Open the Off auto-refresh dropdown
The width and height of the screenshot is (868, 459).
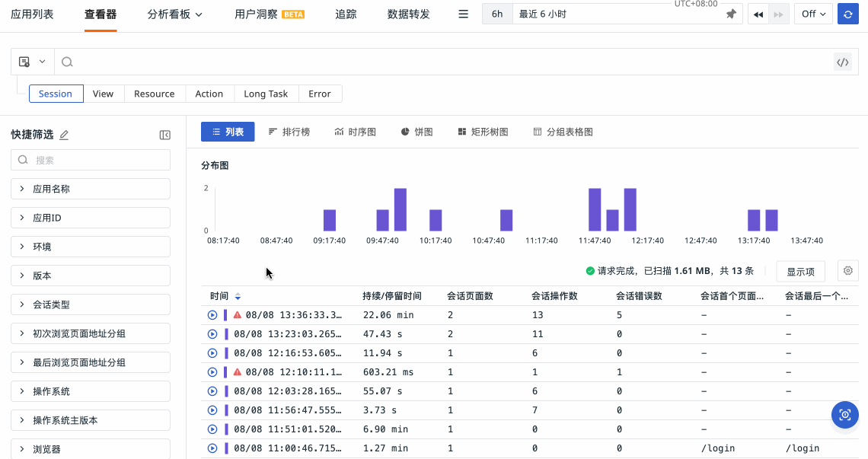(813, 14)
